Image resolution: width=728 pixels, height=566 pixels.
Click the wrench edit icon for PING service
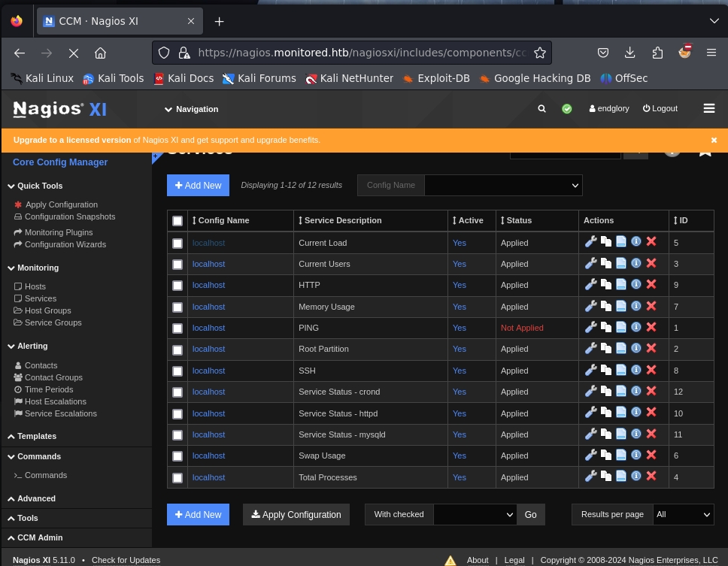click(590, 327)
